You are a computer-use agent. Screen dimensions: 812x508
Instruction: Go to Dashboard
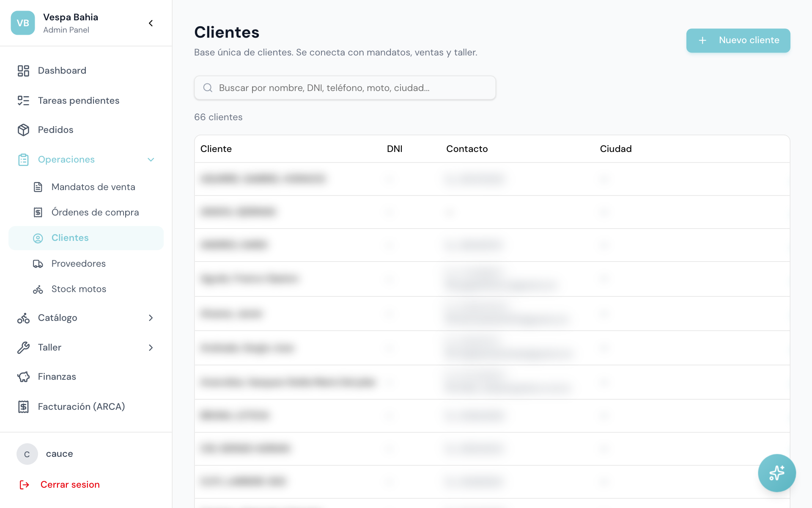coord(86,71)
